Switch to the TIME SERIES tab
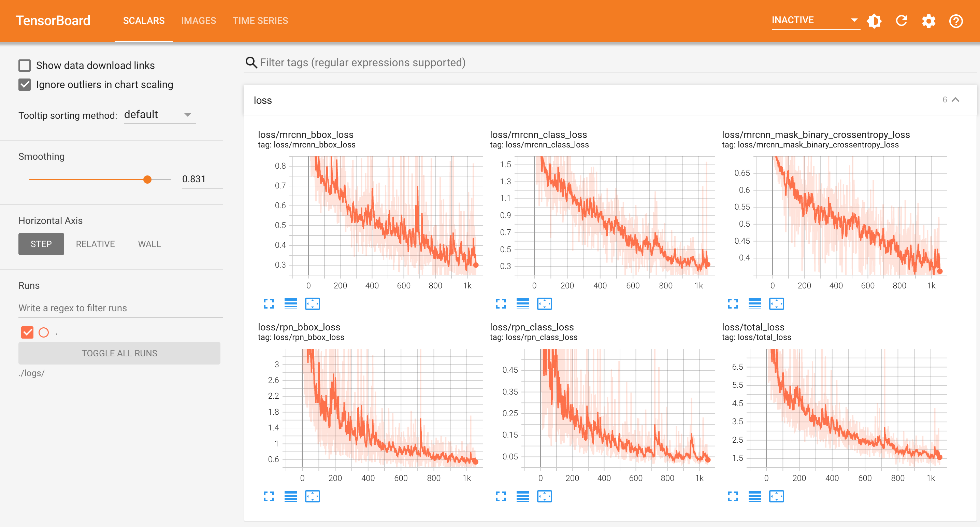This screenshot has width=980, height=527. pyautogui.click(x=260, y=20)
